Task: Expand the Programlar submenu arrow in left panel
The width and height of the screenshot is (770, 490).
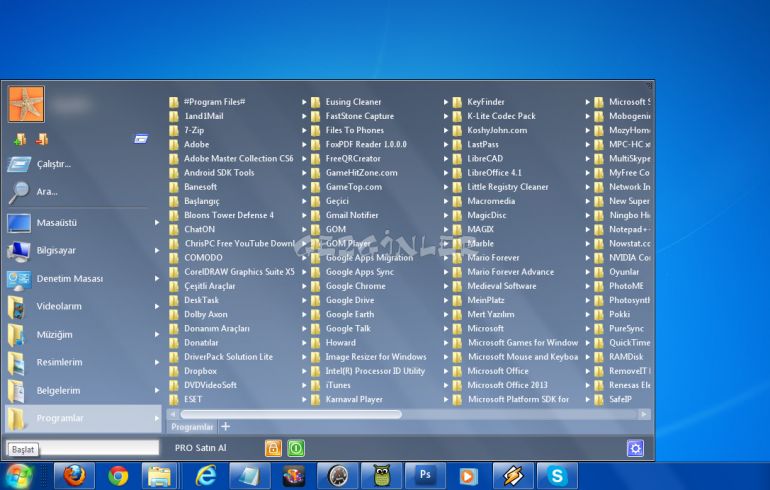Action: click(157, 418)
